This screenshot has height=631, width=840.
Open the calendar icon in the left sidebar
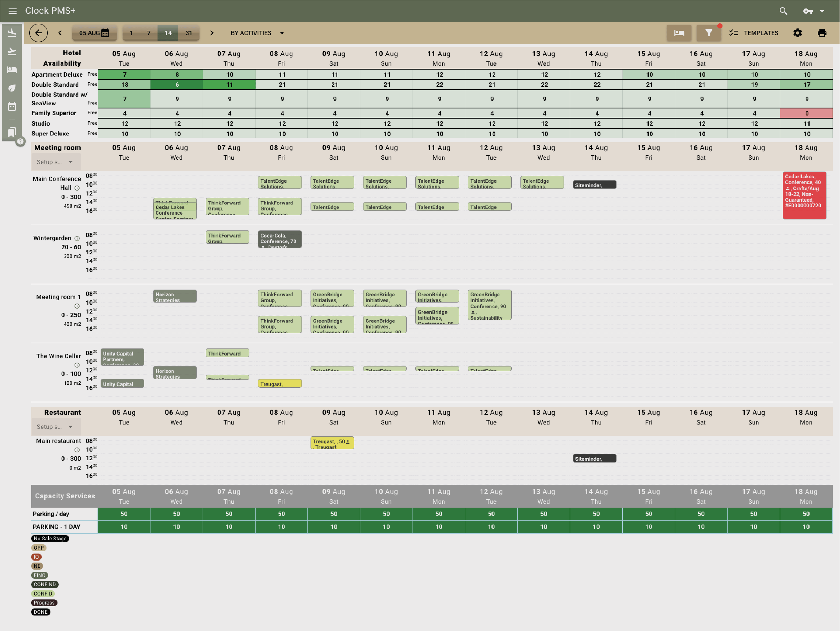12,107
